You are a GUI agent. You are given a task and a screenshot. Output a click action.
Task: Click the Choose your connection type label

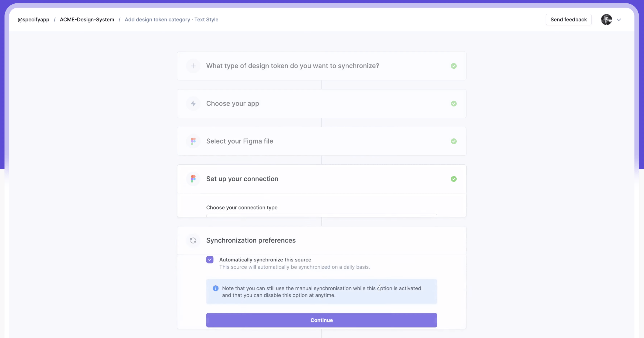[242, 208]
